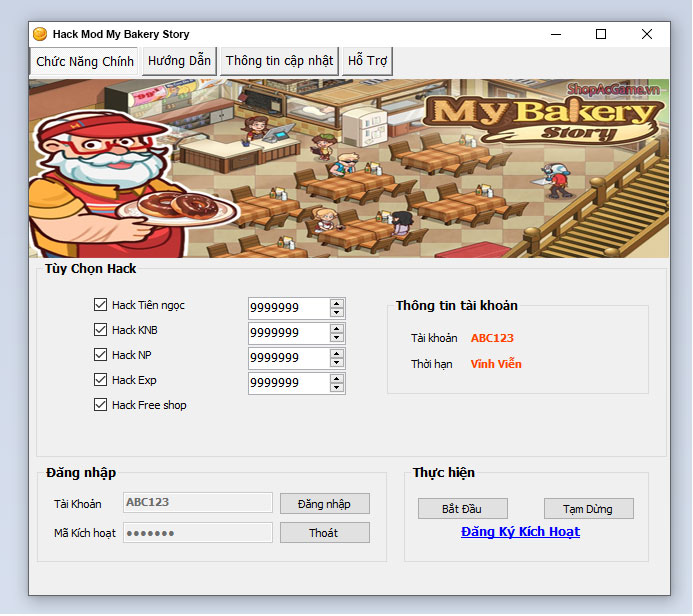Decrease the Hack Exp value
This screenshot has width=693, height=616.
(337, 388)
